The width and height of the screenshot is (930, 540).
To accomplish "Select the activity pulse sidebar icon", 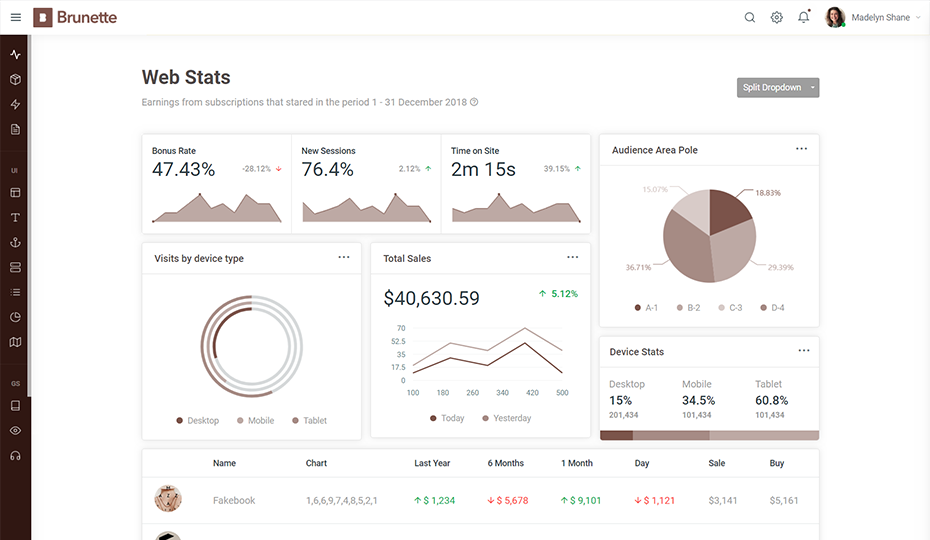I will pyautogui.click(x=15, y=55).
